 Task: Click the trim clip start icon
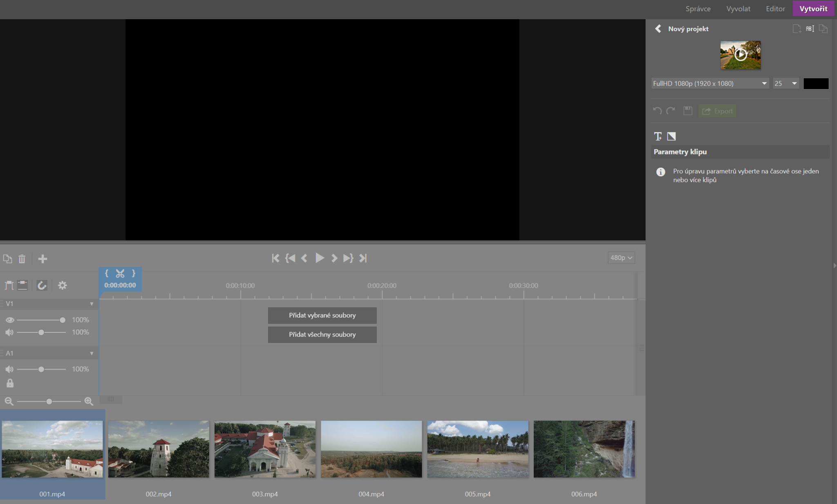pos(9,285)
